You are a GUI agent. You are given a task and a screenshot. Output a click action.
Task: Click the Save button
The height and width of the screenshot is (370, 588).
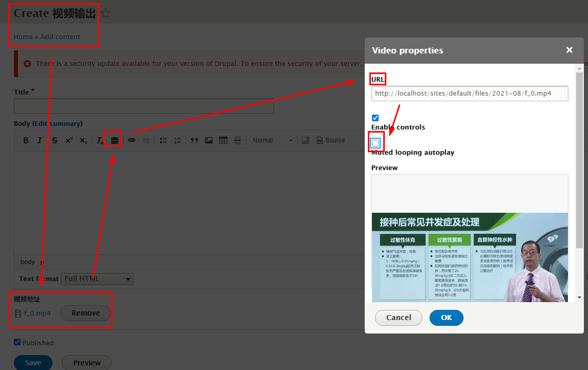pos(33,362)
